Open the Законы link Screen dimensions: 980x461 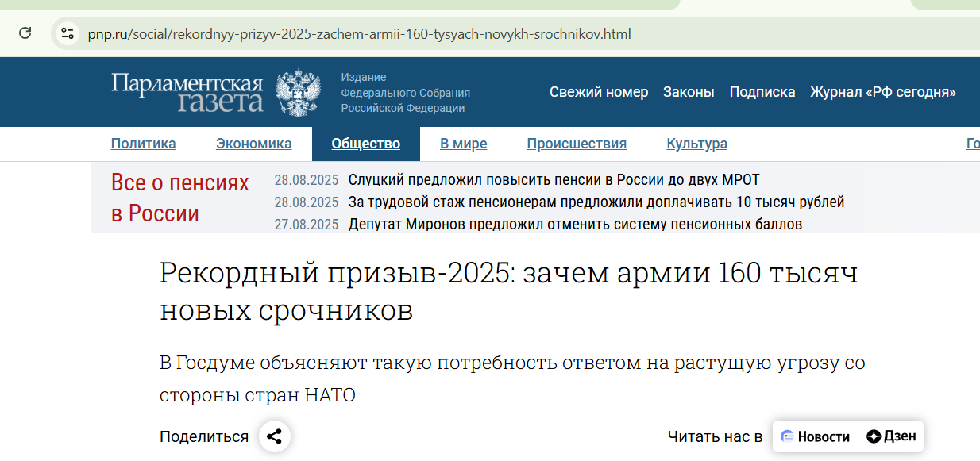[x=689, y=92]
